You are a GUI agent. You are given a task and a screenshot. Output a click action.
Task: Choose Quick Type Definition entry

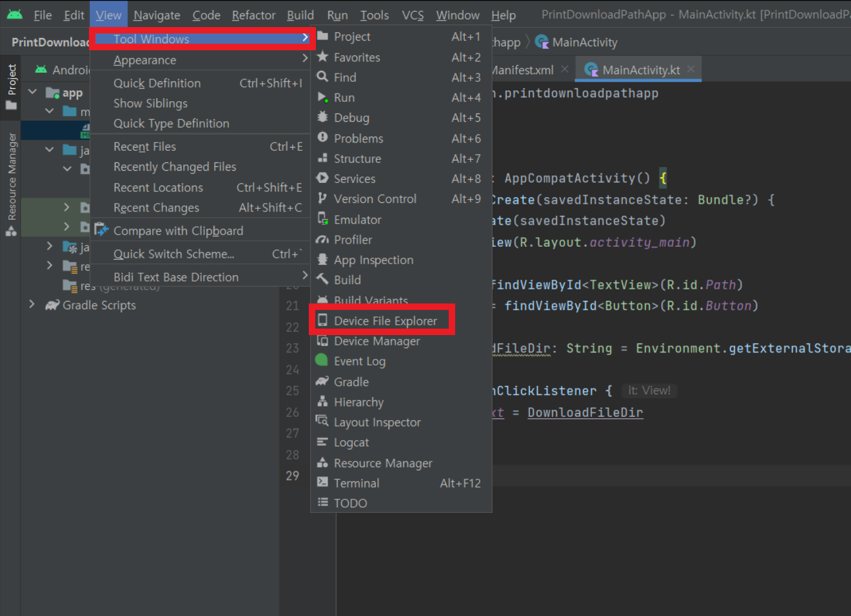201,123
